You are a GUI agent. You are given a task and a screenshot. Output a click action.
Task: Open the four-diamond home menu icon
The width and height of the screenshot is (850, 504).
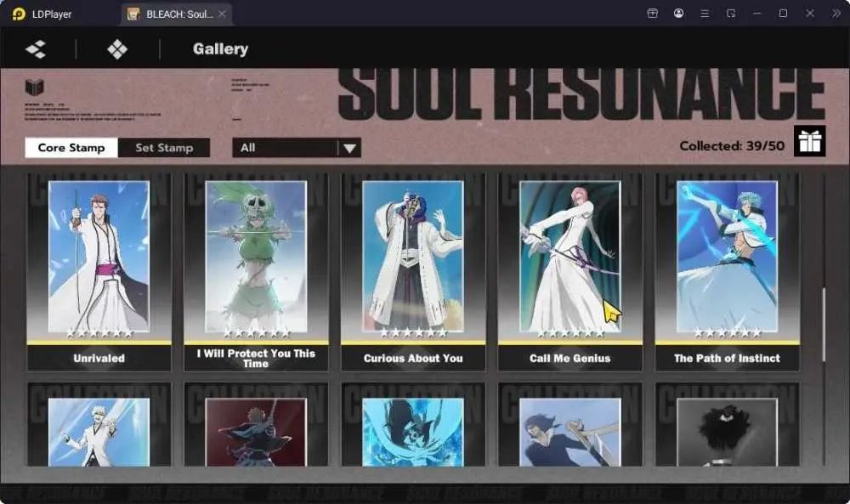117,49
